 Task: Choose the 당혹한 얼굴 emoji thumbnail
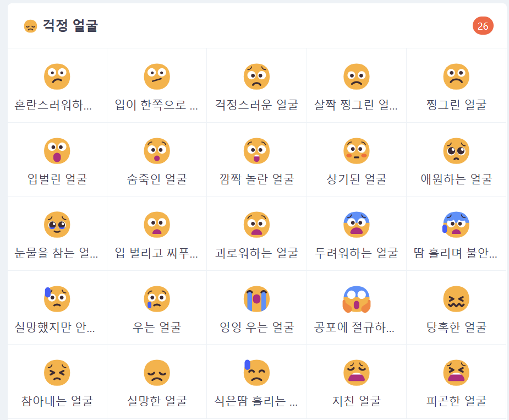tap(456, 298)
